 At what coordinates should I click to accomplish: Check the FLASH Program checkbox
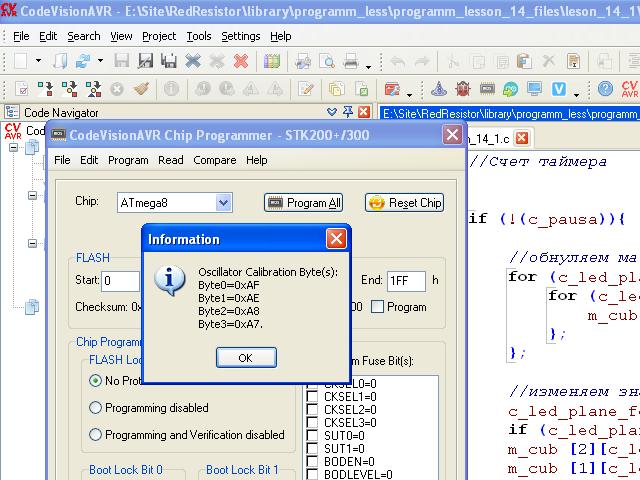click(377, 307)
